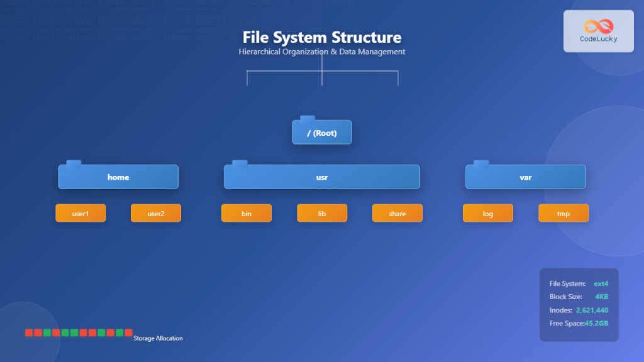Click the user2 node

(x=155, y=213)
